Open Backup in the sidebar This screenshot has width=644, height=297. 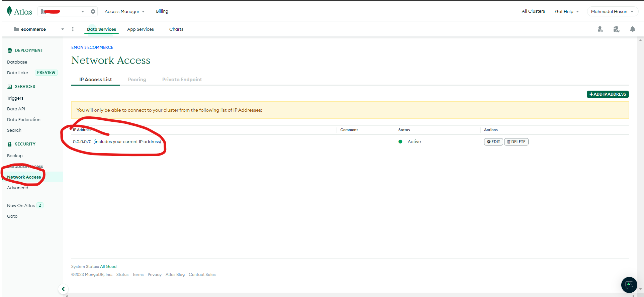click(x=15, y=156)
